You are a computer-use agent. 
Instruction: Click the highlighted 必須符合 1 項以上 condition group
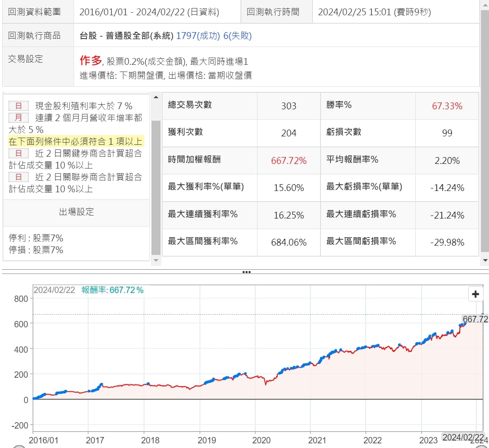click(76, 141)
